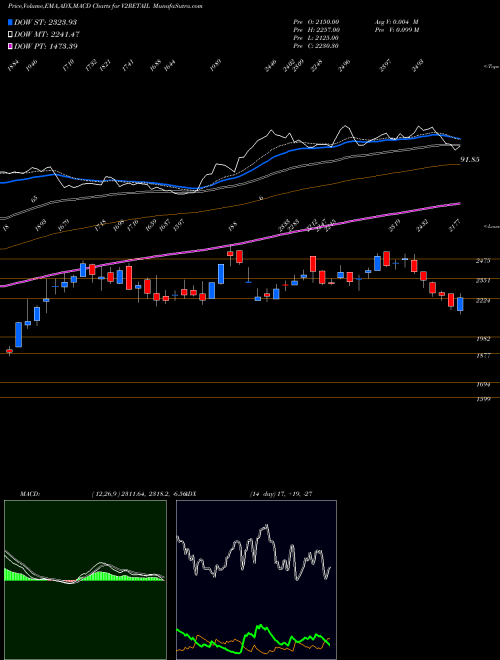This screenshot has width=500, height=660.
Task: Click the Avg V: 0.004 M value
Action: (396, 22)
